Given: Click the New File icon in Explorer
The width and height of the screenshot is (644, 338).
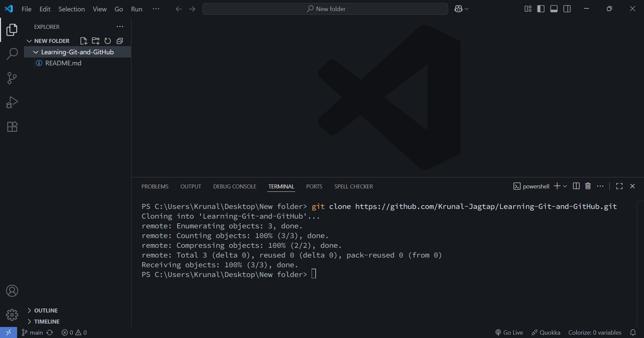Looking at the screenshot, I should pyautogui.click(x=84, y=41).
